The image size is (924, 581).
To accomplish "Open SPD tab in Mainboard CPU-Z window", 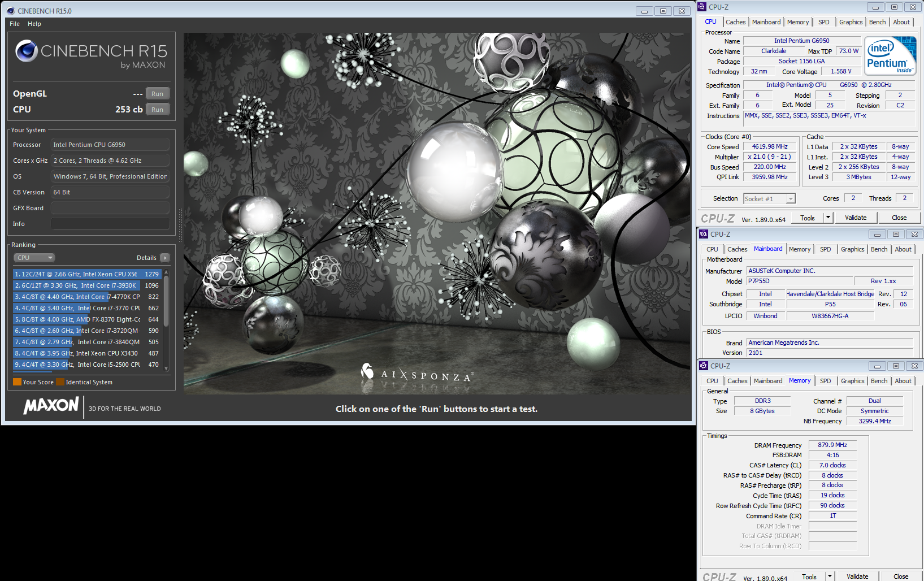I will (826, 249).
